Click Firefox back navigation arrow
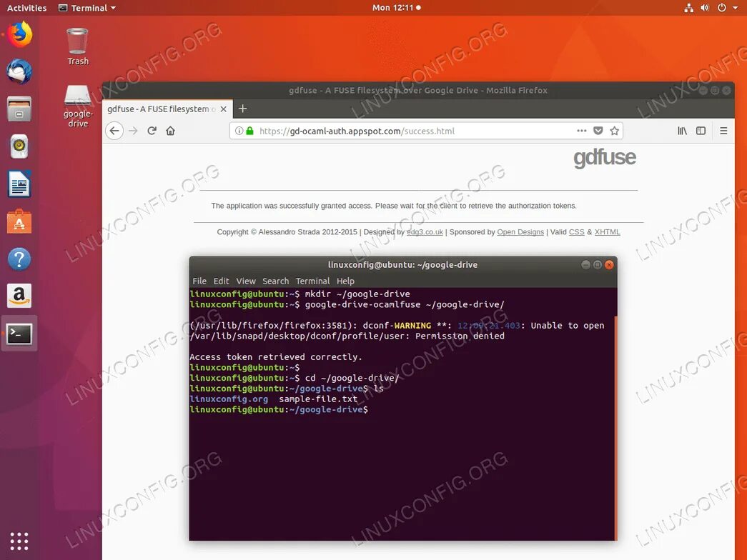 click(x=114, y=131)
